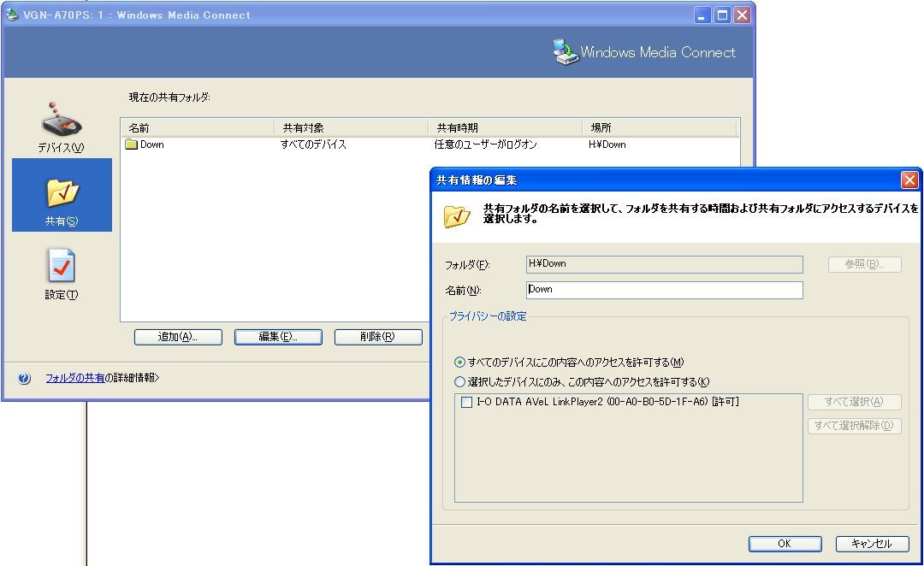Click the 編集(E)... button

(278, 337)
